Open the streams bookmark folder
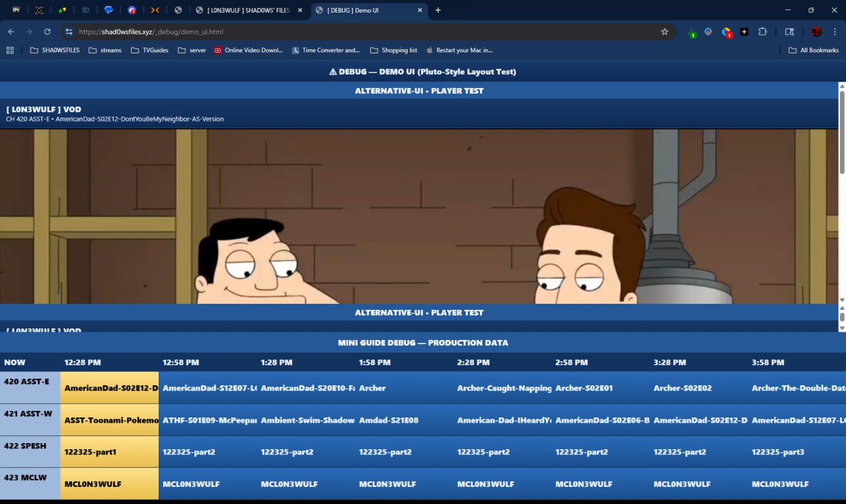The height and width of the screenshot is (504, 846). pyautogui.click(x=105, y=50)
